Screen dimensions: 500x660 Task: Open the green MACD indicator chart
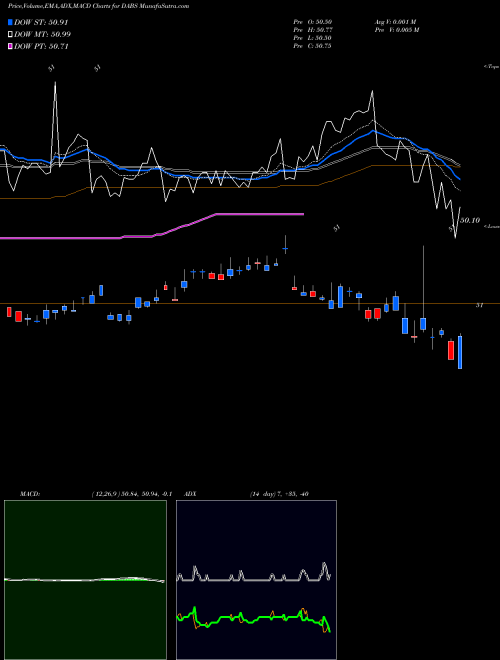pyautogui.click(x=85, y=580)
